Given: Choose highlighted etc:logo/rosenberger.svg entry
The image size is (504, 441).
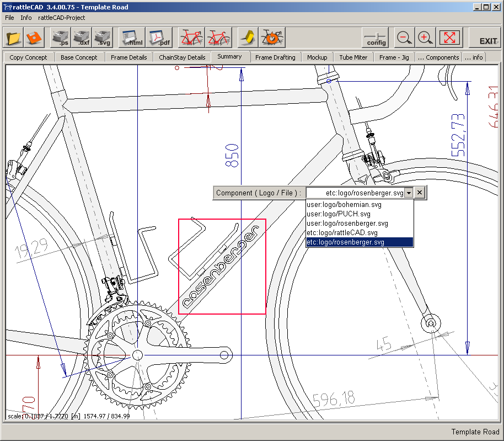Looking at the screenshot, I should click(x=360, y=242).
